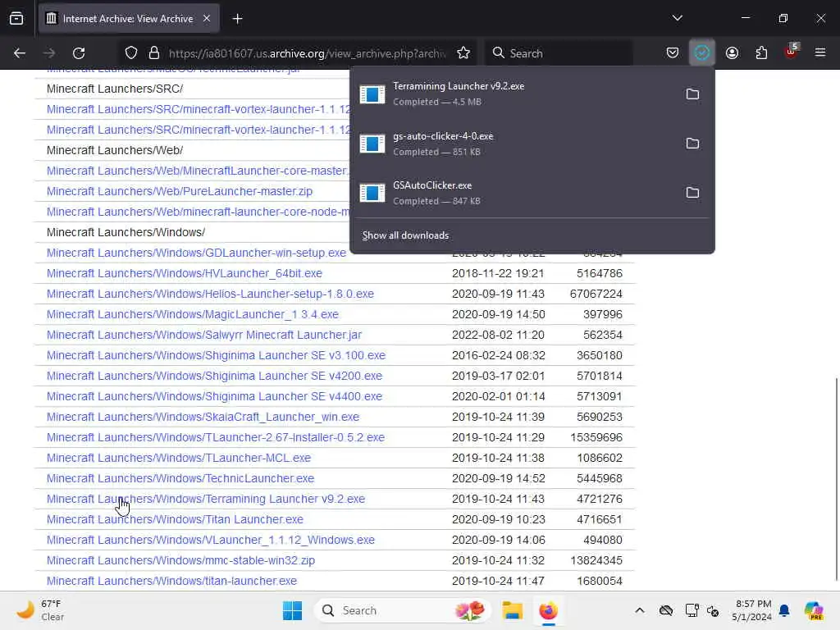
Task: Click the display tray icon beside the cloud
Action: (691, 610)
